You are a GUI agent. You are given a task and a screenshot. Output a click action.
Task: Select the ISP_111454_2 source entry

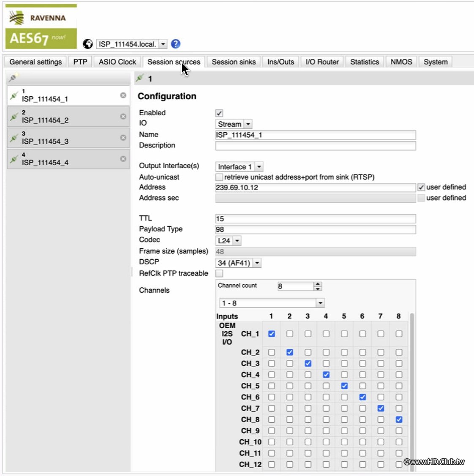pyautogui.click(x=68, y=117)
